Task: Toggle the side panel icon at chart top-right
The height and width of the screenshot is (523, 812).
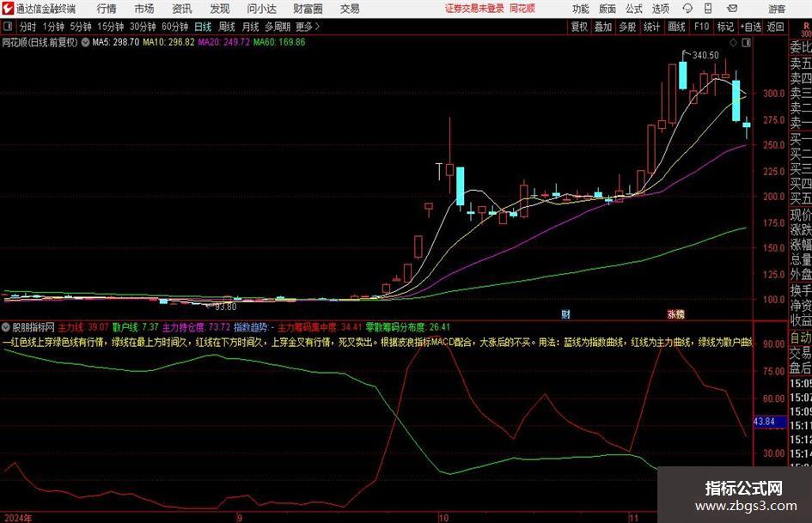Action: click(x=746, y=43)
